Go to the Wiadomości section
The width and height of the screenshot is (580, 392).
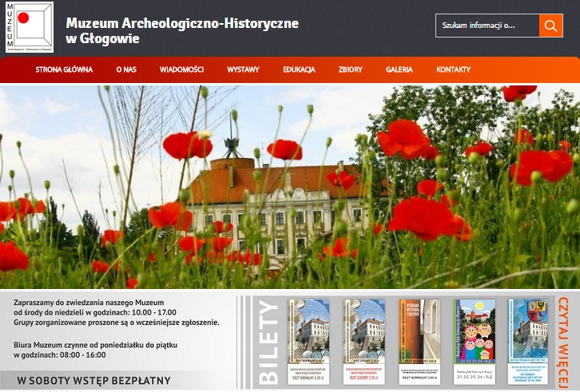(181, 69)
